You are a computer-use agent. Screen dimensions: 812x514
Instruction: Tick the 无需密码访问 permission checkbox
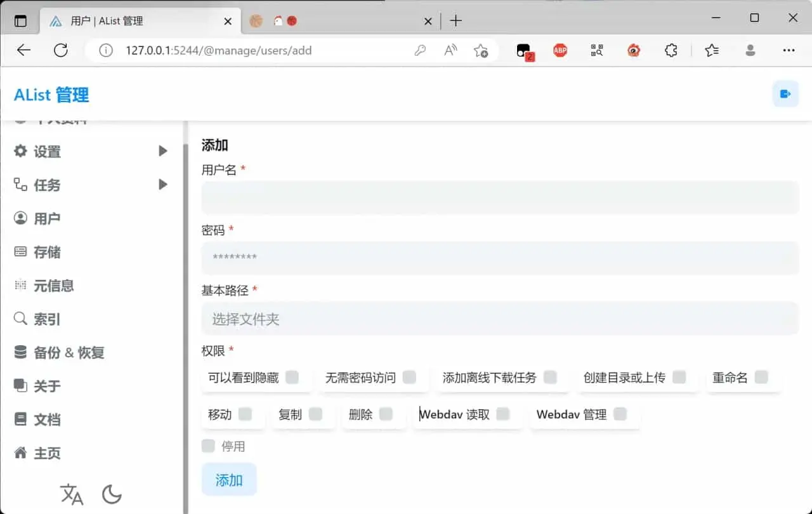coord(409,378)
